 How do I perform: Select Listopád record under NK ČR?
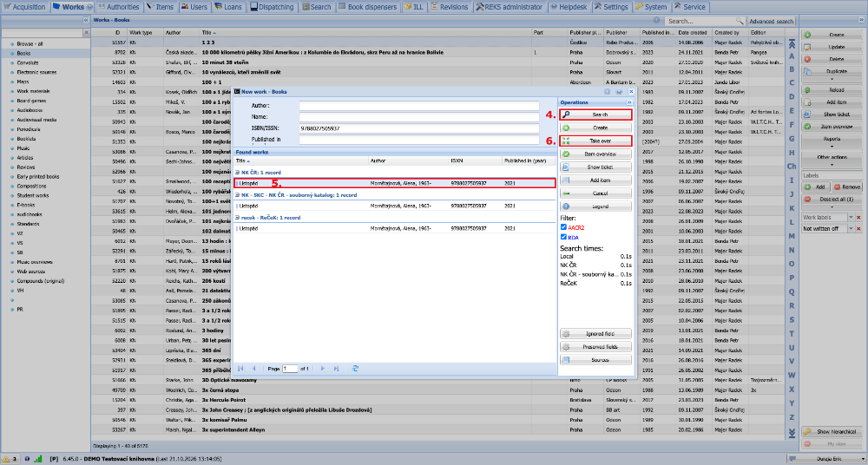click(395, 183)
